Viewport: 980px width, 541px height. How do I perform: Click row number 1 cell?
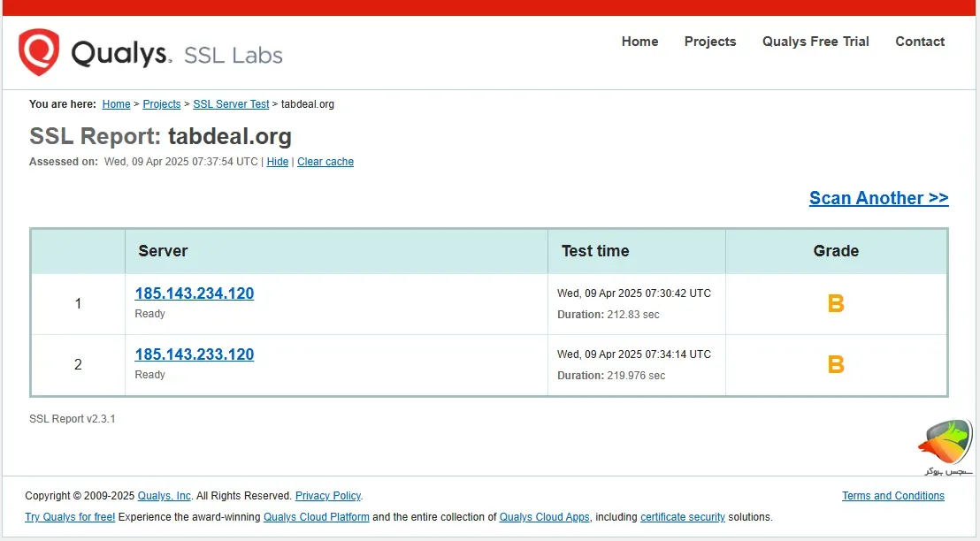click(x=78, y=303)
